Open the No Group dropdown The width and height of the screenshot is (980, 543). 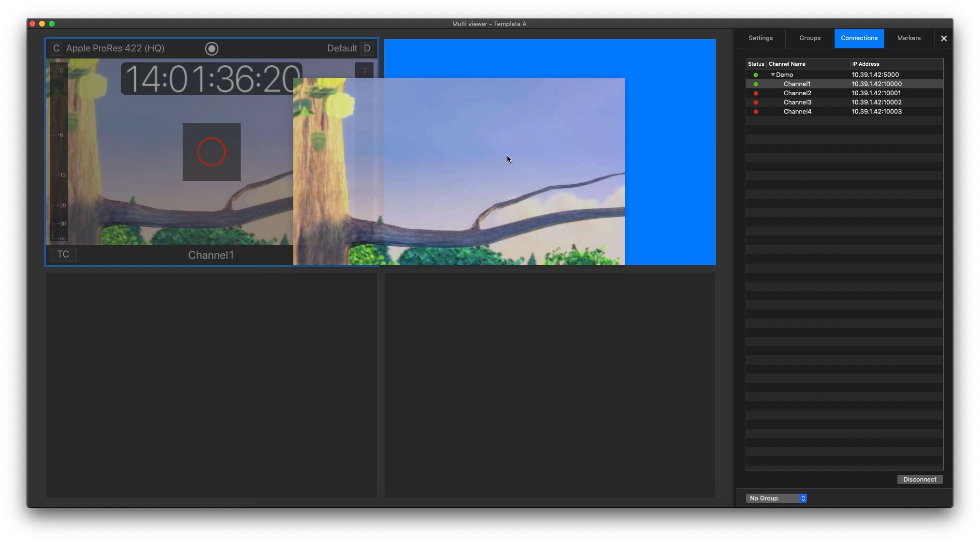(777, 499)
